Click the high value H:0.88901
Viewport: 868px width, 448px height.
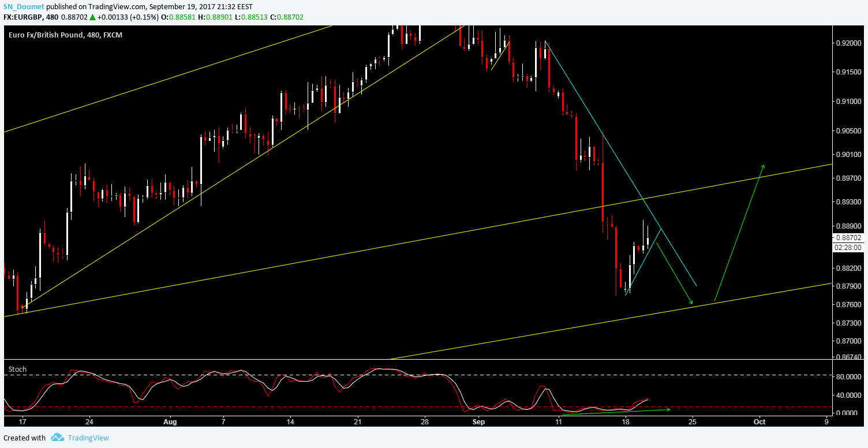(x=216, y=17)
